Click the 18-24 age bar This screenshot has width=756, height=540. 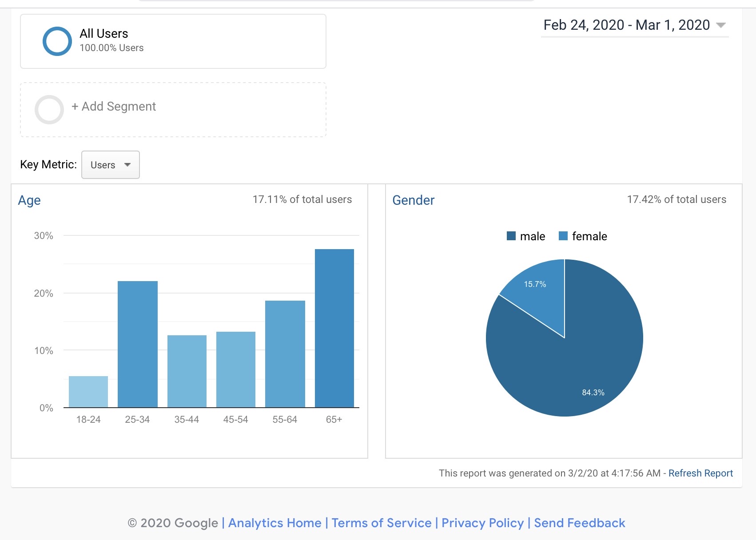coord(88,392)
